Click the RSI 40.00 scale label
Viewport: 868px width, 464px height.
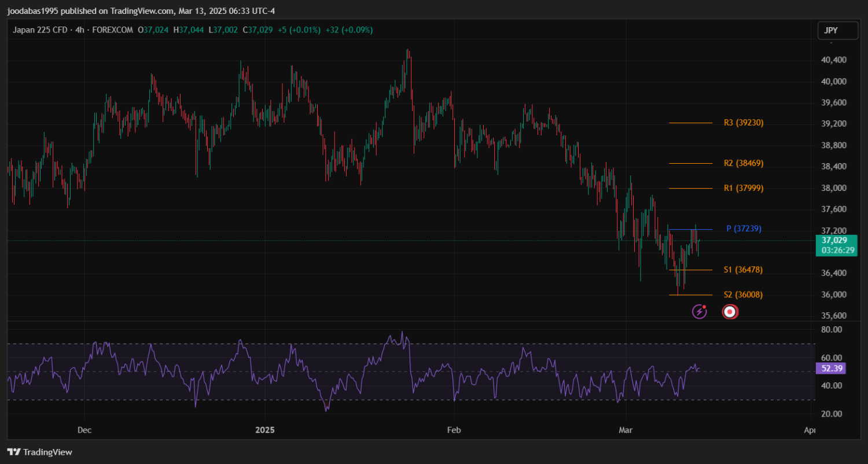coord(833,386)
